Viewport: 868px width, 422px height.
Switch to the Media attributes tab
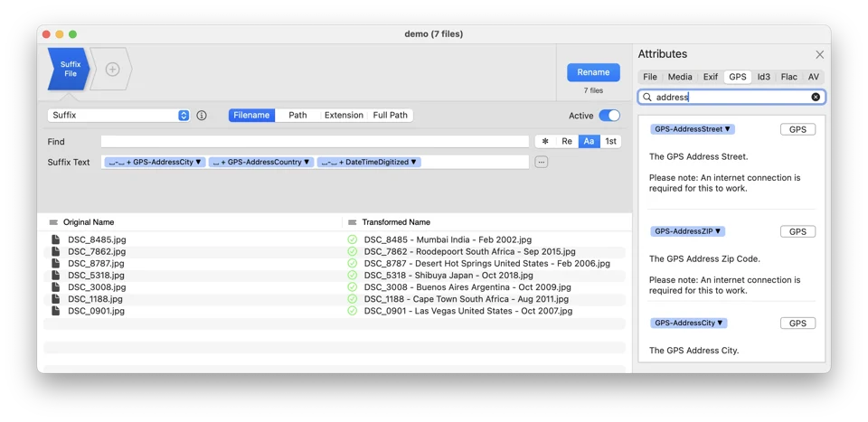[x=680, y=77]
